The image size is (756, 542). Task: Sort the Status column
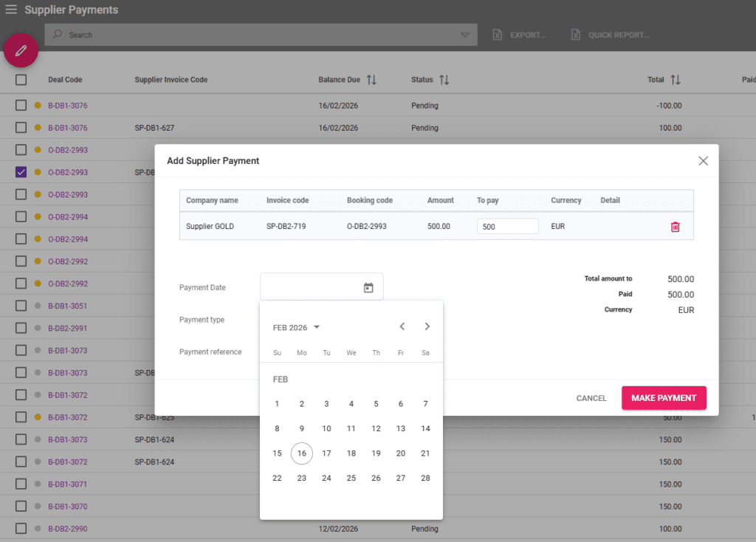(x=442, y=80)
